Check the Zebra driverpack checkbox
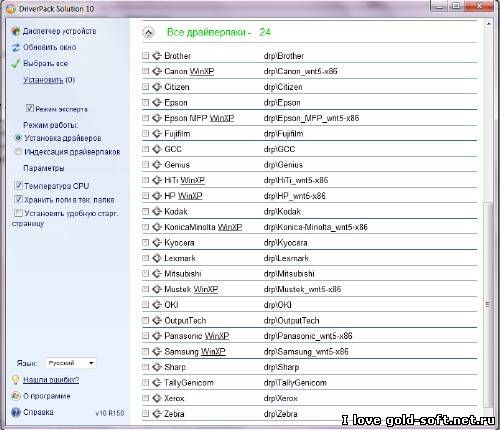Image resolution: width=500 pixels, height=430 pixels. (145, 414)
